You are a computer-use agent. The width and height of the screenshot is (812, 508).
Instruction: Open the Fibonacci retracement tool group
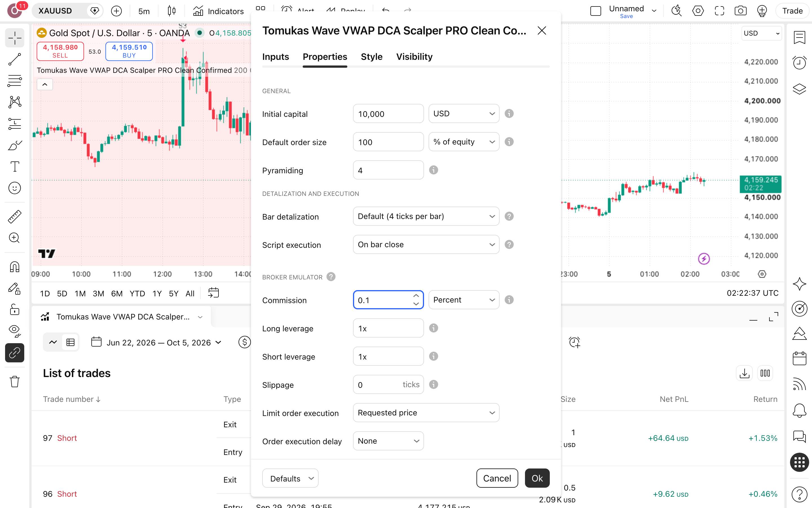tap(14, 81)
